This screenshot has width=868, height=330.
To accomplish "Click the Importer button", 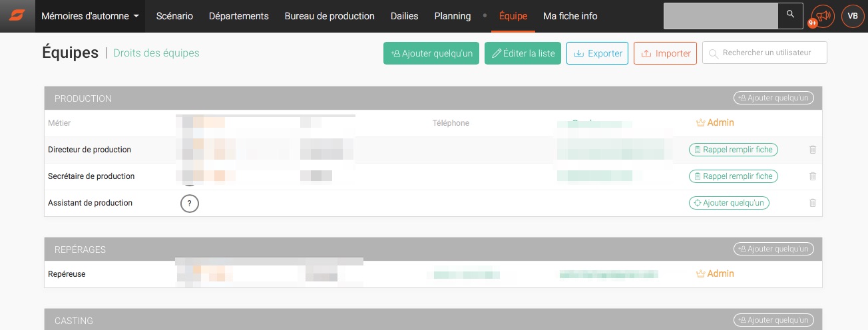I will 665,54.
